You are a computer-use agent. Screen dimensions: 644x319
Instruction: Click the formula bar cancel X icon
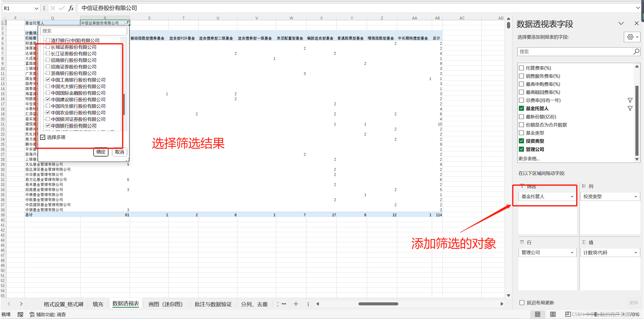[x=53, y=8]
